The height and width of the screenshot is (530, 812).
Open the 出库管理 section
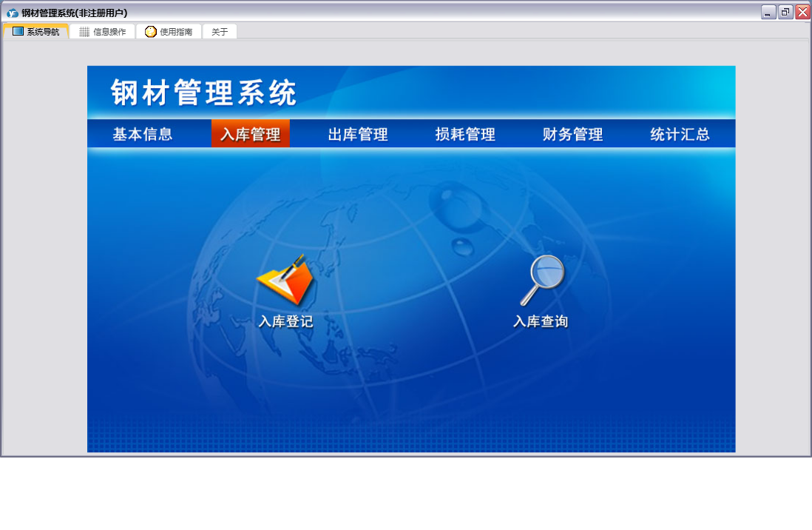358,135
